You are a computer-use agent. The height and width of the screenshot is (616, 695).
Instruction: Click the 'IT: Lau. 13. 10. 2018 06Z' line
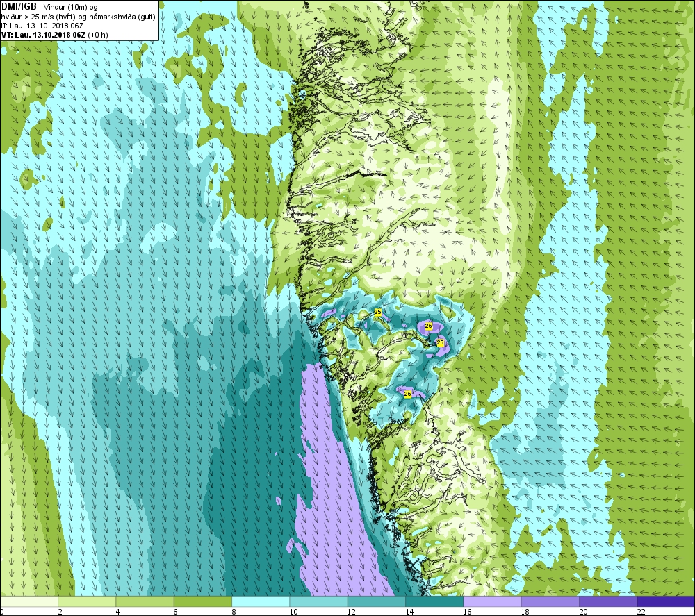click(42, 26)
